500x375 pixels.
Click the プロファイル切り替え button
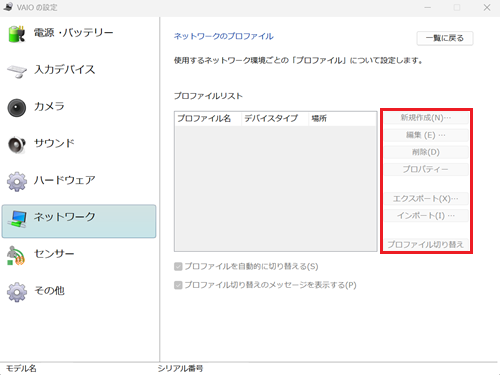426,245
